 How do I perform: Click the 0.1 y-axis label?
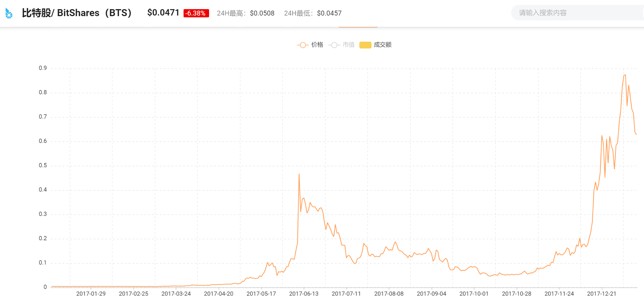43,263
